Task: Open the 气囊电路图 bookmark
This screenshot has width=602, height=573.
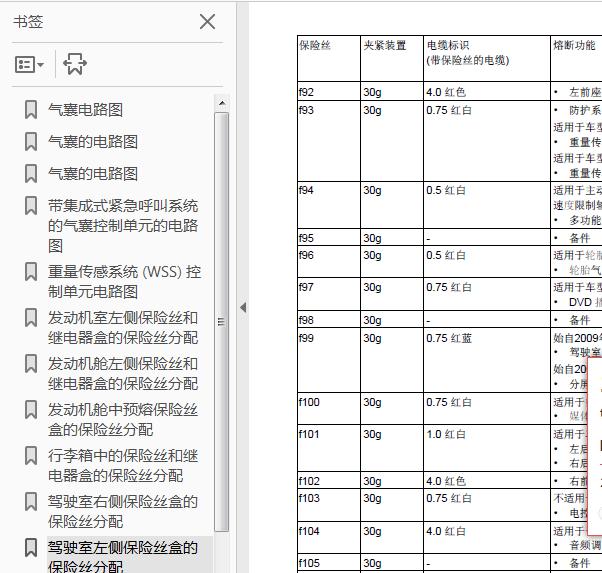Action: [85, 110]
